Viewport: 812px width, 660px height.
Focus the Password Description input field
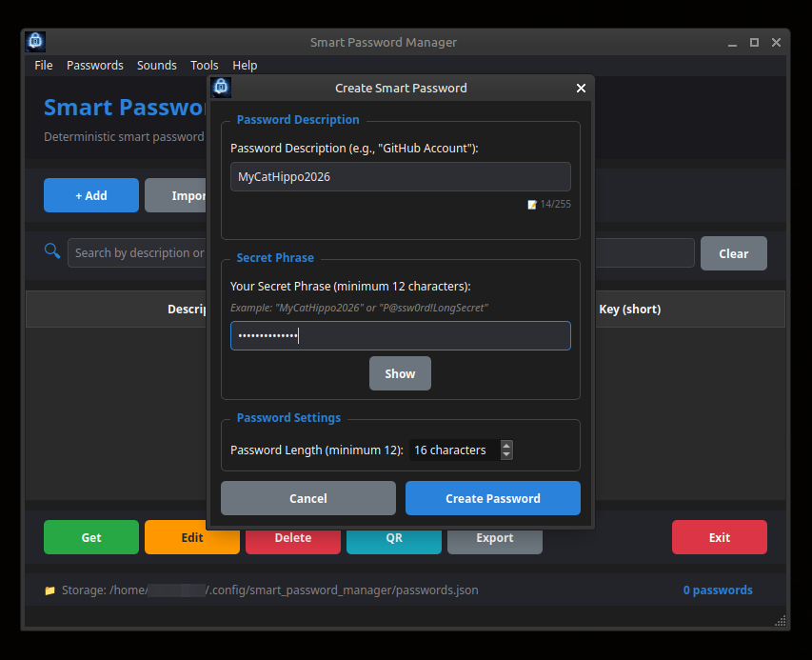(x=401, y=176)
